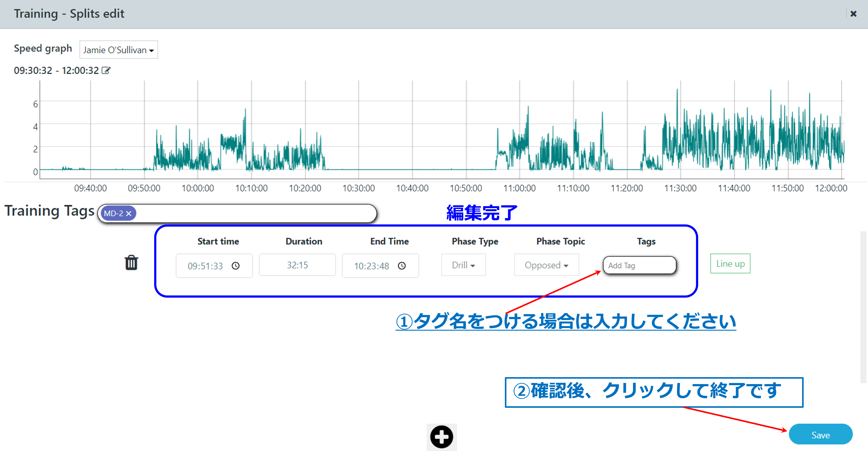Click the 12:00:00 label on graph axis
Screen dimensions: 868x451
[x=831, y=188]
